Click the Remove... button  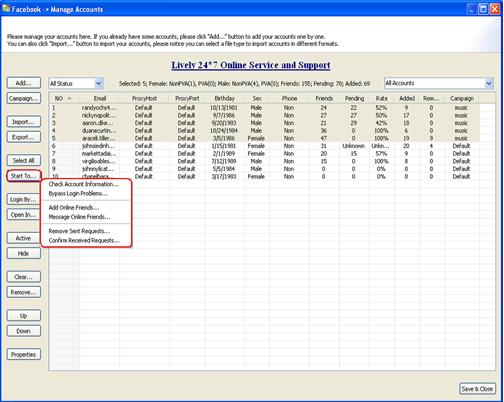coord(24,292)
